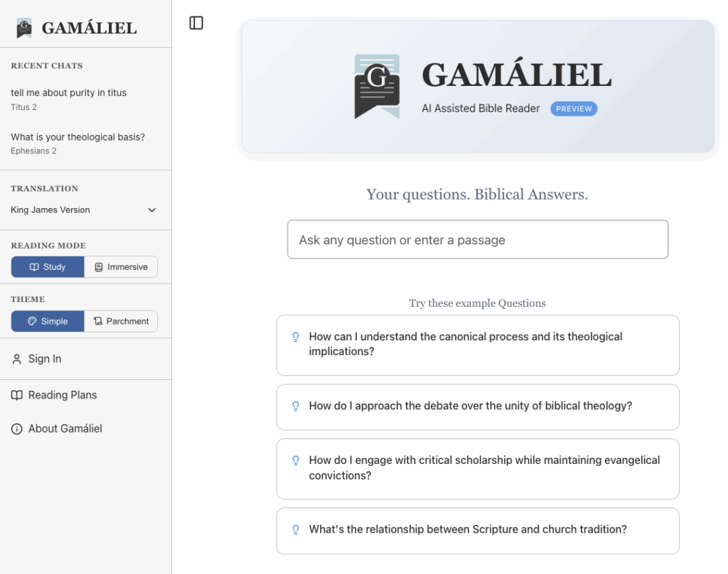The height and width of the screenshot is (574, 728).
Task: Click the Sign In person icon
Action: click(x=17, y=359)
